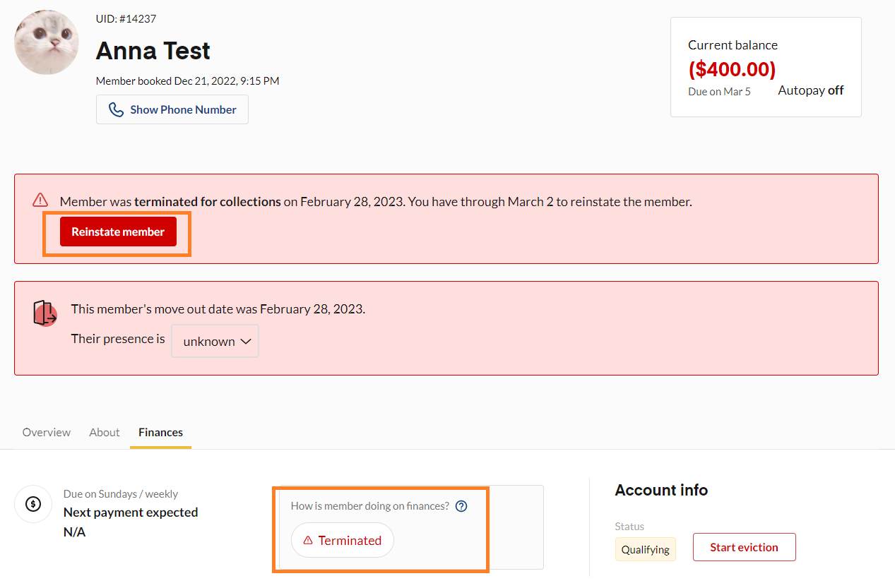Click the move-out door icon
This screenshot has height=588, width=895.
[x=45, y=313]
